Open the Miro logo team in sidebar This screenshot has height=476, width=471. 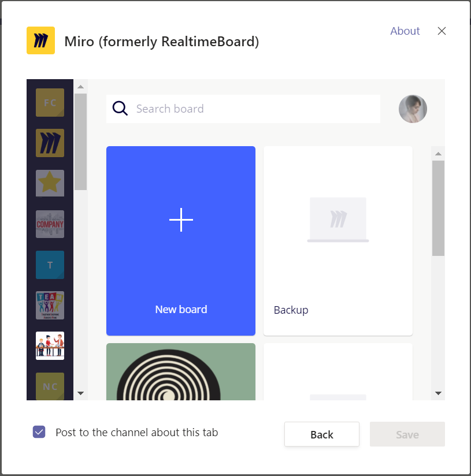coord(50,143)
